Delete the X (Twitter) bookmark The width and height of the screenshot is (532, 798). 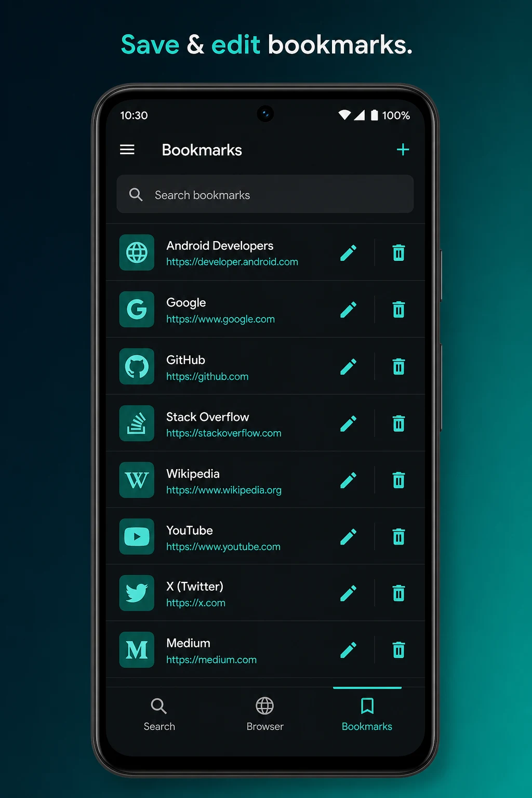tap(398, 593)
